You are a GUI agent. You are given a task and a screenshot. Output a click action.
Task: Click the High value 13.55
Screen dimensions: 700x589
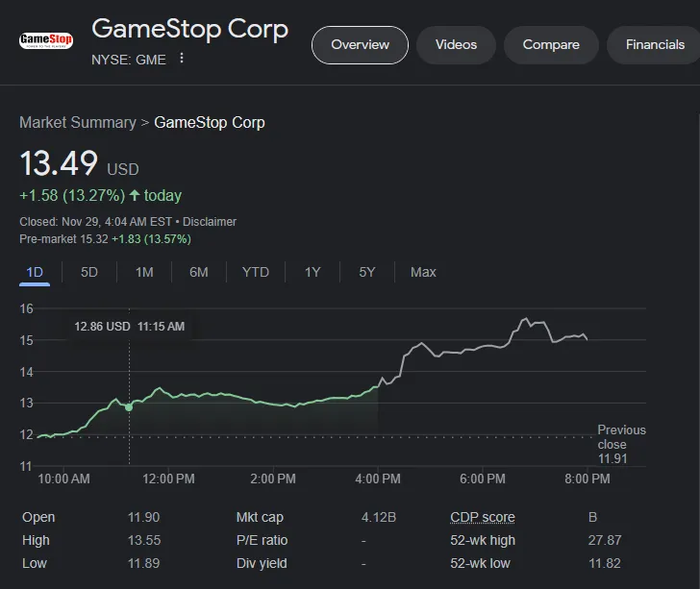click(x=144, y=540)
